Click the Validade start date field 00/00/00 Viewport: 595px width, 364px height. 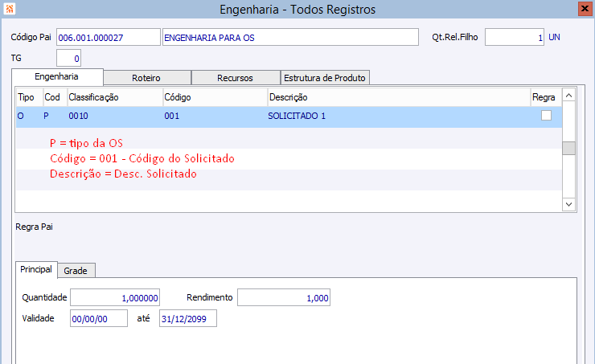[99, 318]
